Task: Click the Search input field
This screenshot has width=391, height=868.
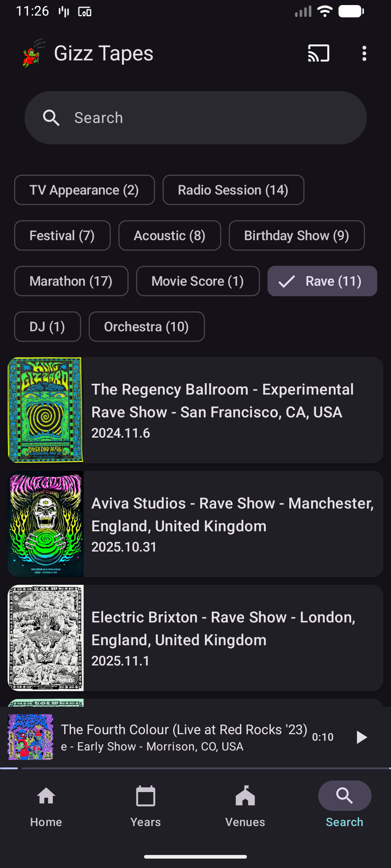Action: click(x=195, y=118)
